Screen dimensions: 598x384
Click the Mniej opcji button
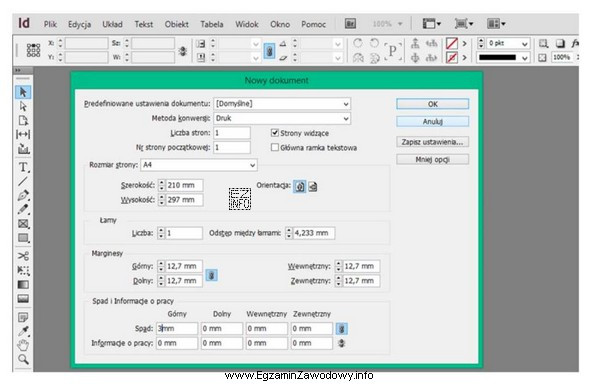[x=432, y=159]
